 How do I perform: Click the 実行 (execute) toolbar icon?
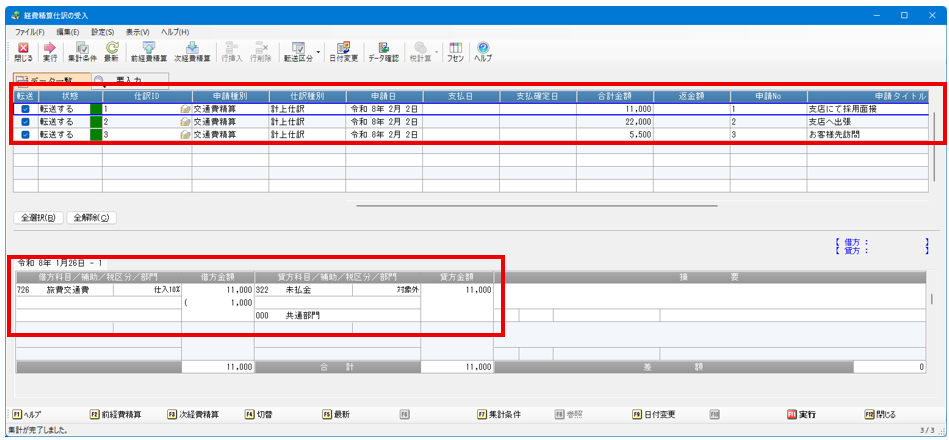click(x=49, y=52)
